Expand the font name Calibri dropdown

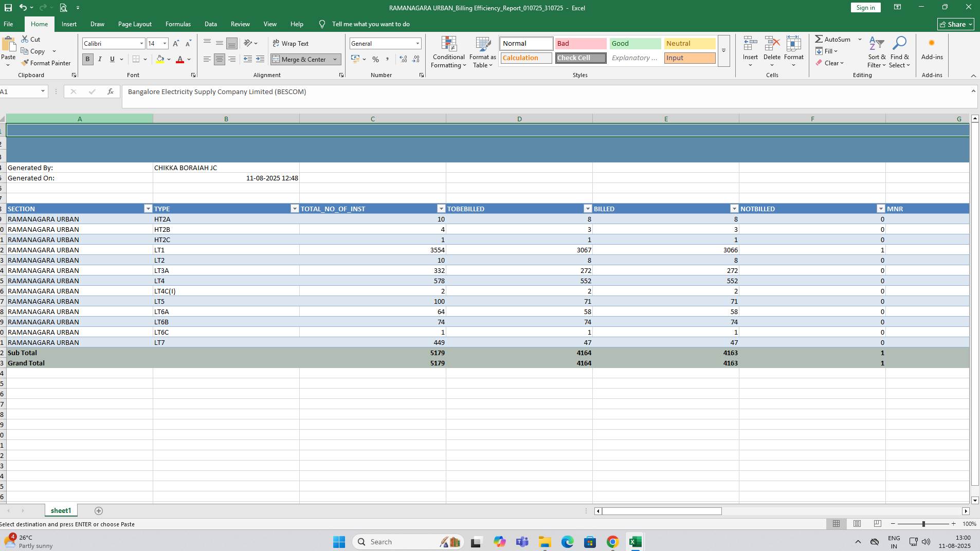coord(141,44)
